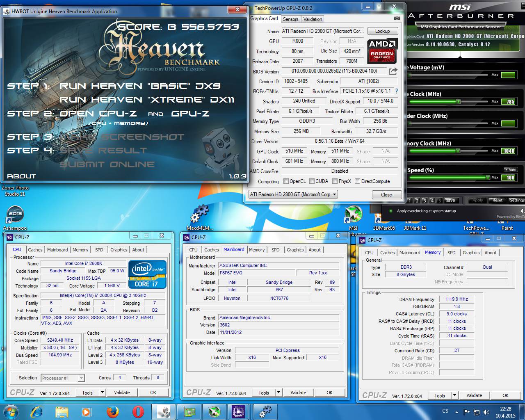Click the Fan Speed value field showing 100
The image size is (525, 420).
[508, 178]
